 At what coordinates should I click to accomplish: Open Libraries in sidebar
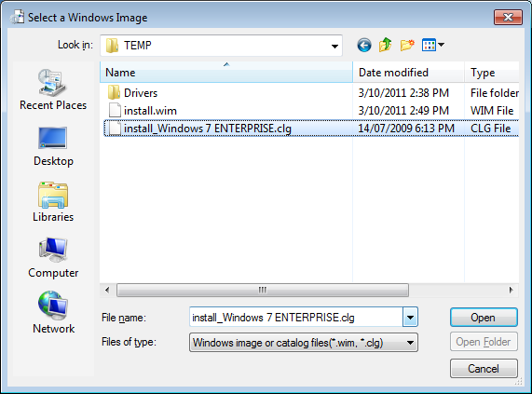point(53,202)
